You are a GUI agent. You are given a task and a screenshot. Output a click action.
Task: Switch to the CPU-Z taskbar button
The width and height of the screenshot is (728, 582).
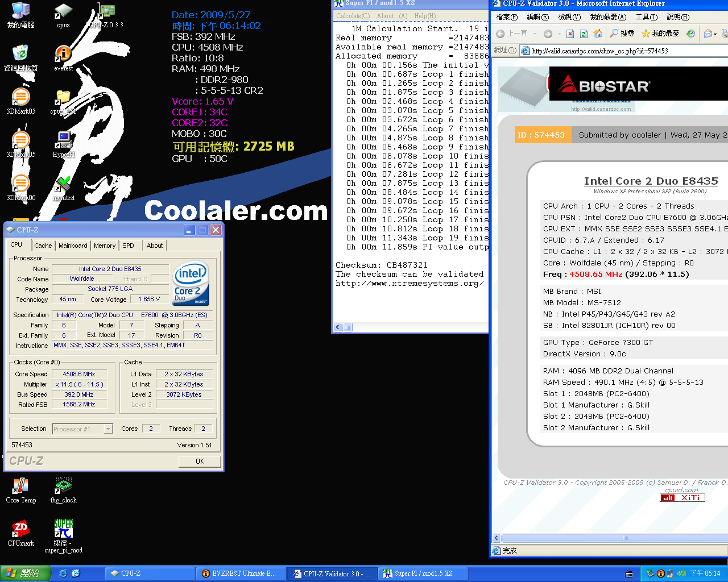click(x=150, y=573)
